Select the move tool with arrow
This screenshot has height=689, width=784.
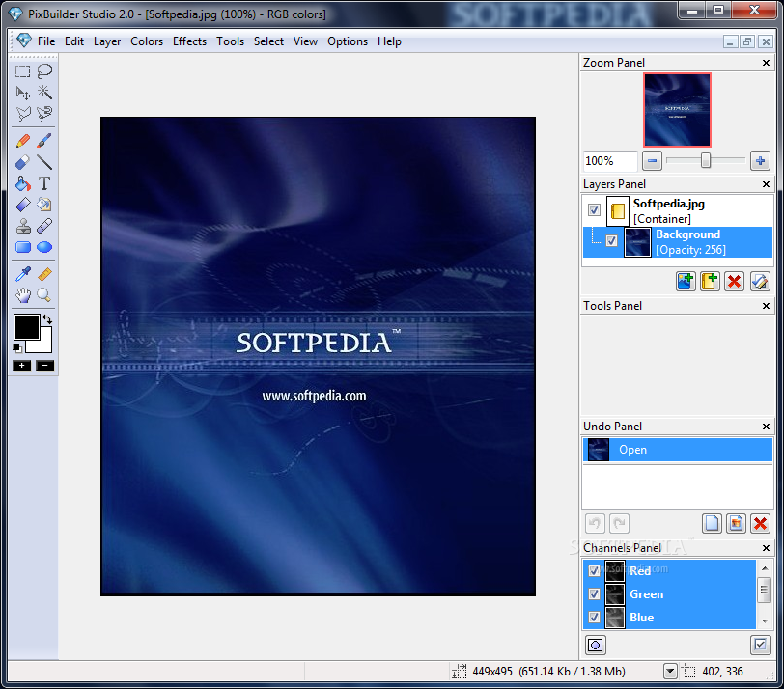coord(22,93)
